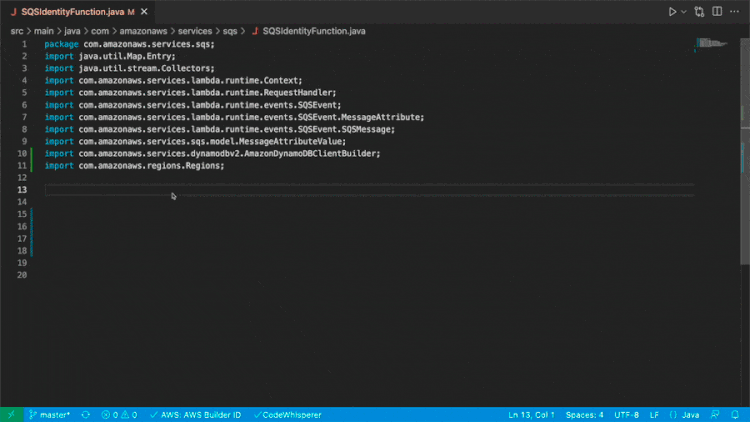Viewport: 750px width, 422px height.
Task: Switch the master branch in status bar
Action: pos(49,415)
